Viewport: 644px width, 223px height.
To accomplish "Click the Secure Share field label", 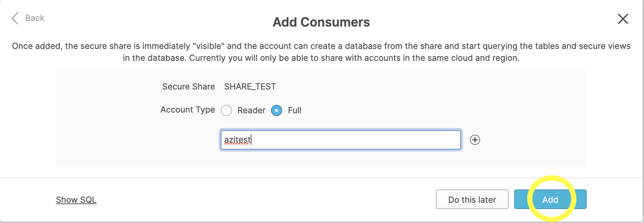I will click(x=188, y=87).
